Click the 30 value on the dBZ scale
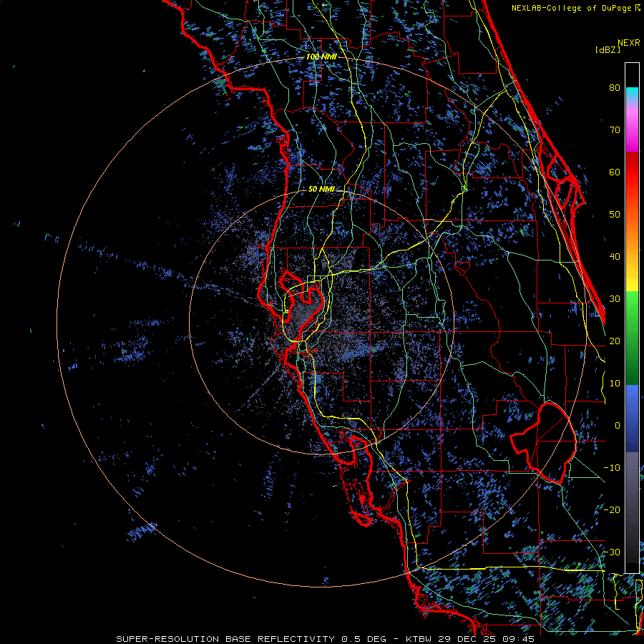 615,299
